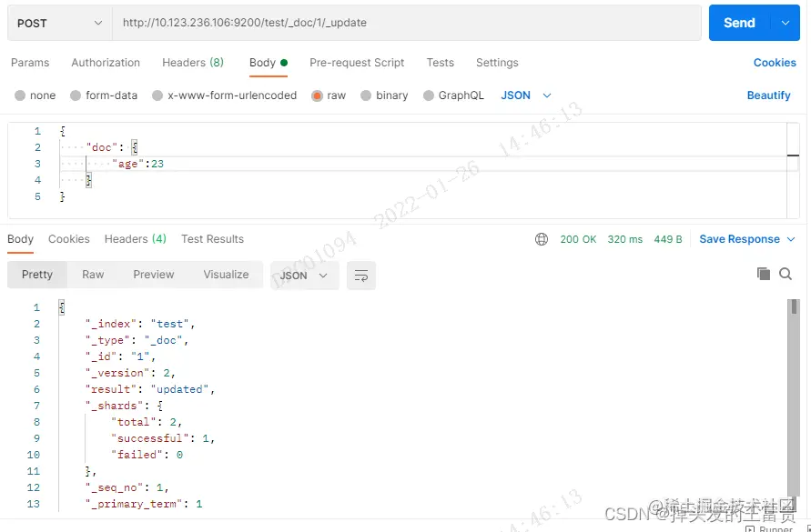Click Save Response
This screenshot has width=811, height=532.
tap(740, 239)
